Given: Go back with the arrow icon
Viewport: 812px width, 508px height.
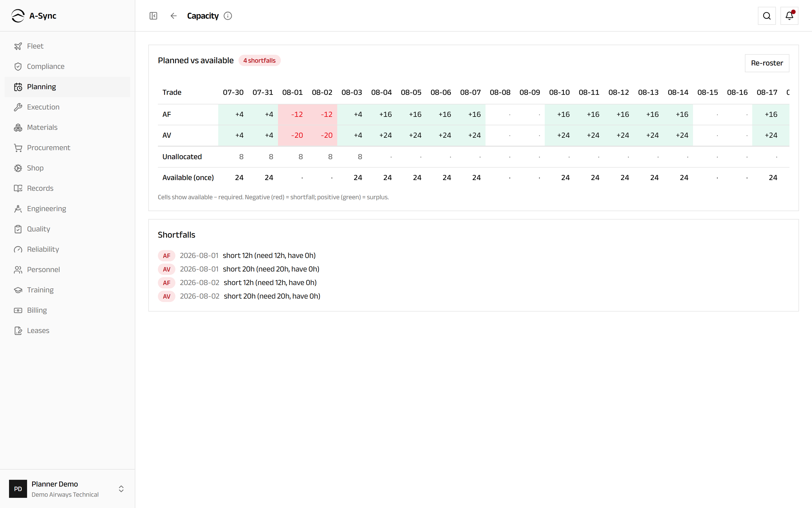Looking at the screenshot, I should pyautogui.click(x=173, y=16).
